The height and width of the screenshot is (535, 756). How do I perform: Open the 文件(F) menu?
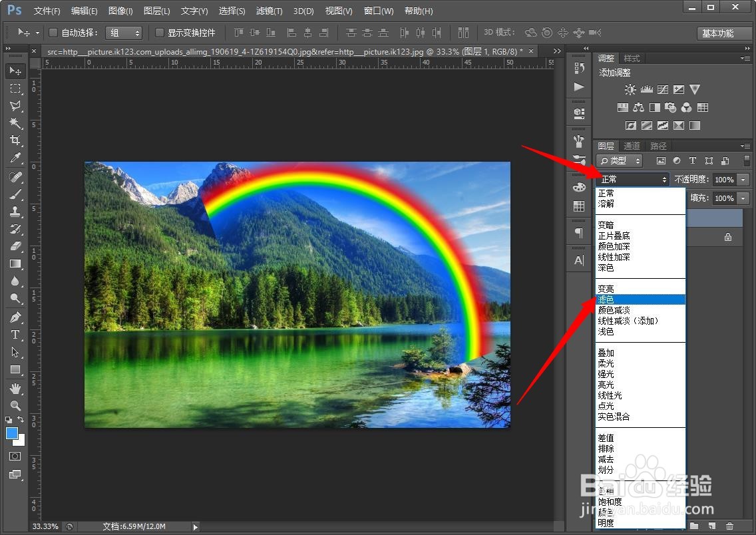[47, 11]
